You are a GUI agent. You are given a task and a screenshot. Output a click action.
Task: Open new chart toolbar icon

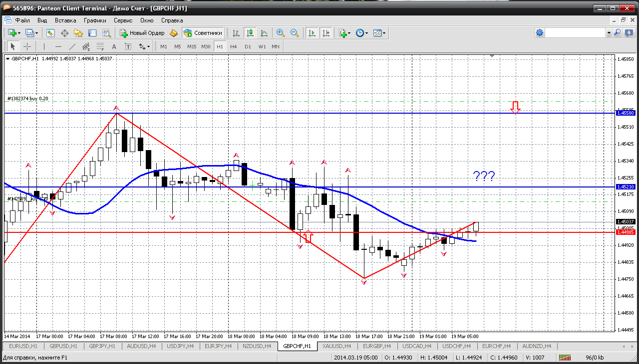[11, 33]
